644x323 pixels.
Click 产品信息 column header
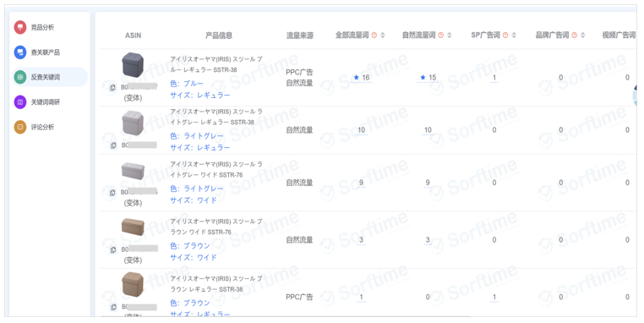[x=219, y=36]
